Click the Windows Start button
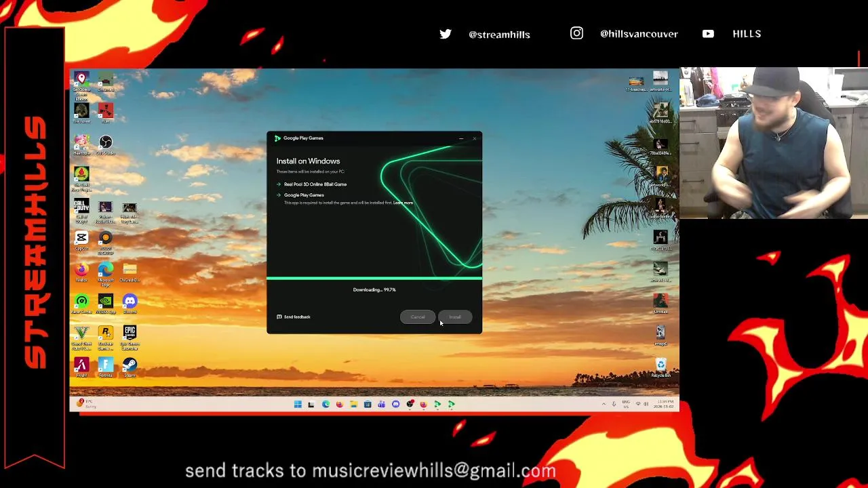Image resolution: width=868 pixels, height=488 pixels. tap(297, 405)
